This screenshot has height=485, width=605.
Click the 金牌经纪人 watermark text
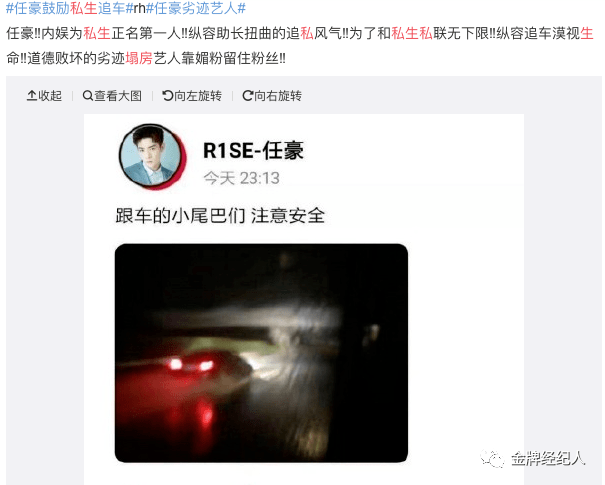(548, 459)
